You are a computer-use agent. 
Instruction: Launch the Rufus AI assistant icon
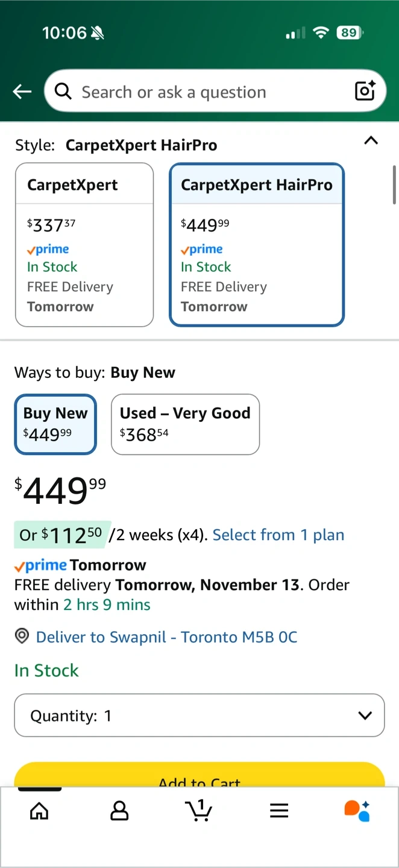pos(357,811)
